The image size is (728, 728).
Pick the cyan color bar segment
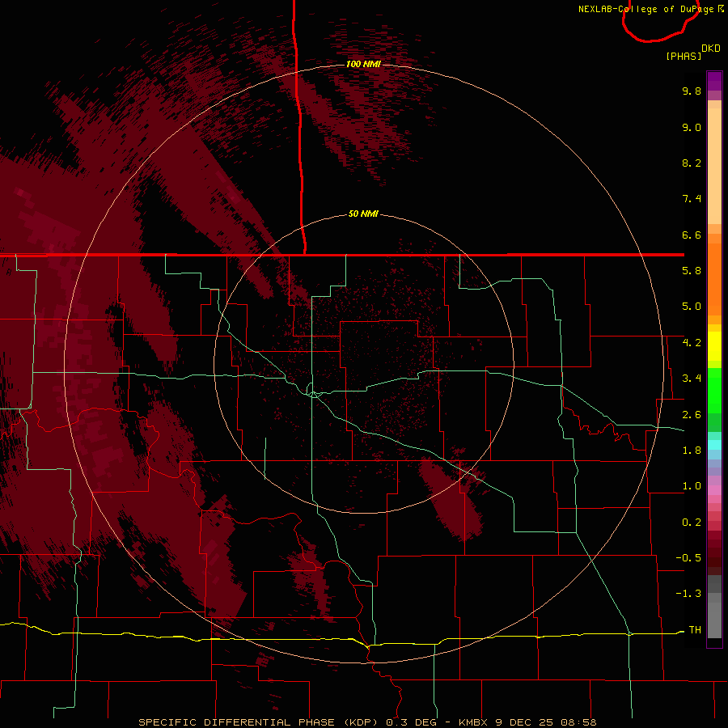pos(714,445)
